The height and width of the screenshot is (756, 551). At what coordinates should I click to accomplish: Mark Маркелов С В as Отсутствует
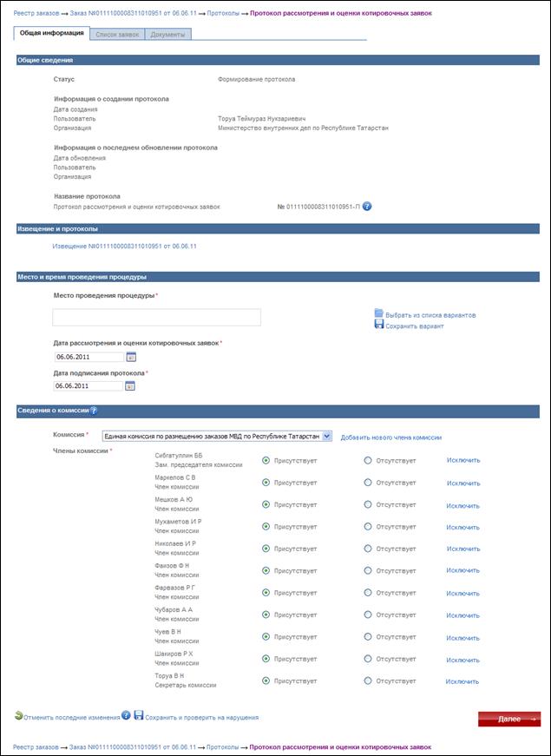tap(368, 482)
